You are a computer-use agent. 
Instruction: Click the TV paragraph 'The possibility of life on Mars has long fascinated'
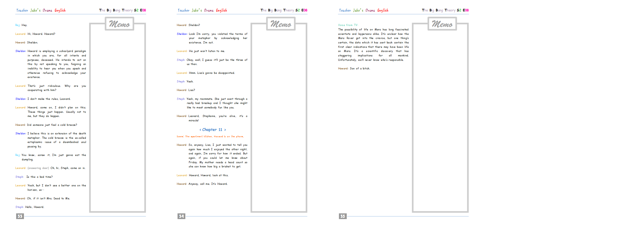[373, 45]
